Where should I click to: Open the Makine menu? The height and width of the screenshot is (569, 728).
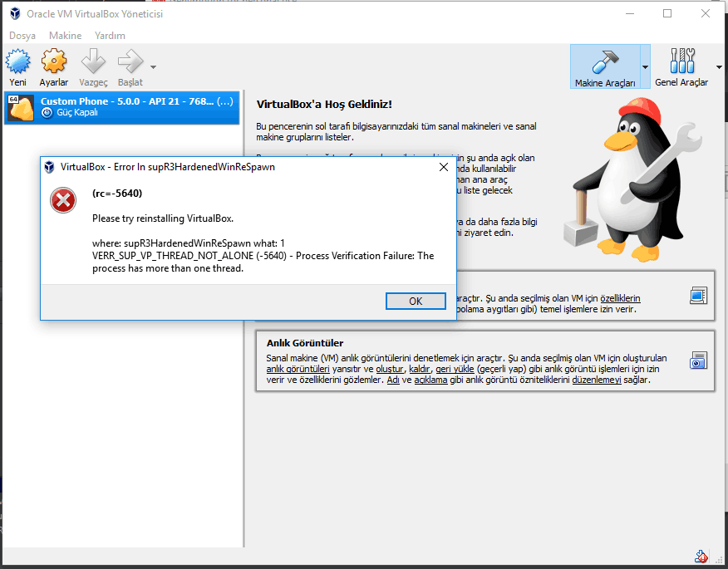tap(66, 36)
